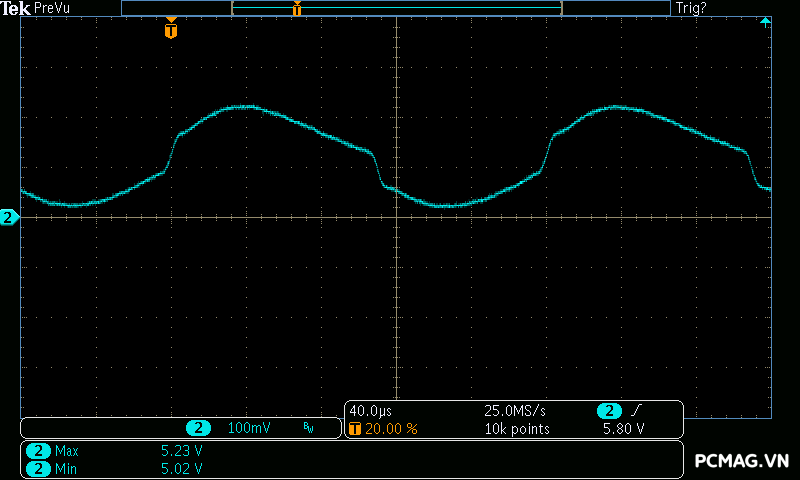
Task: Click the 5.80 V trigger level readout
Action: coord(623,429)
